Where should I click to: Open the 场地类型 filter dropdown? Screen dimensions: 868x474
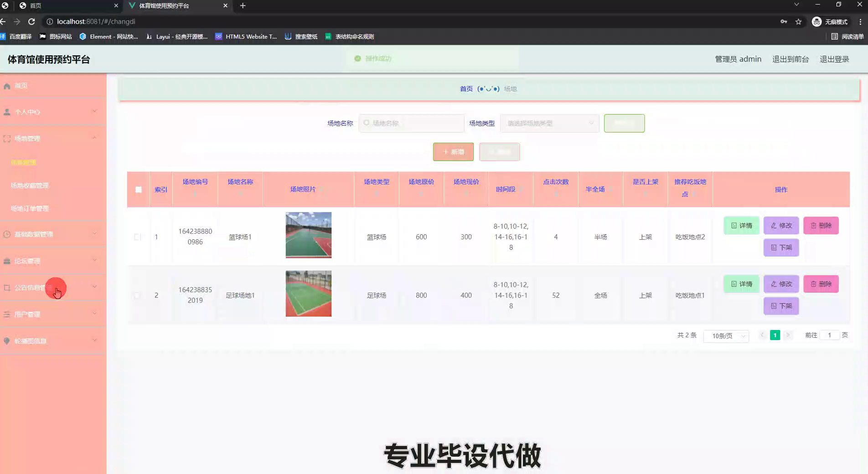pyautogui.click(x=550, y=123)
